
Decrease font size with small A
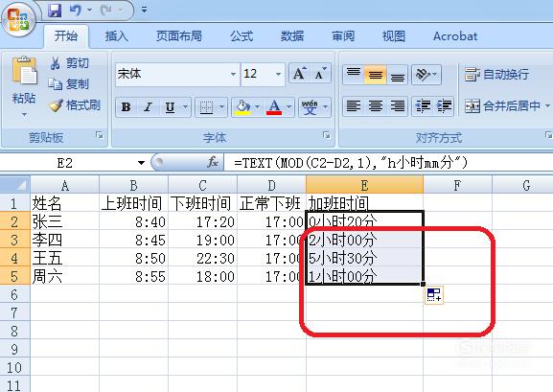320,74
